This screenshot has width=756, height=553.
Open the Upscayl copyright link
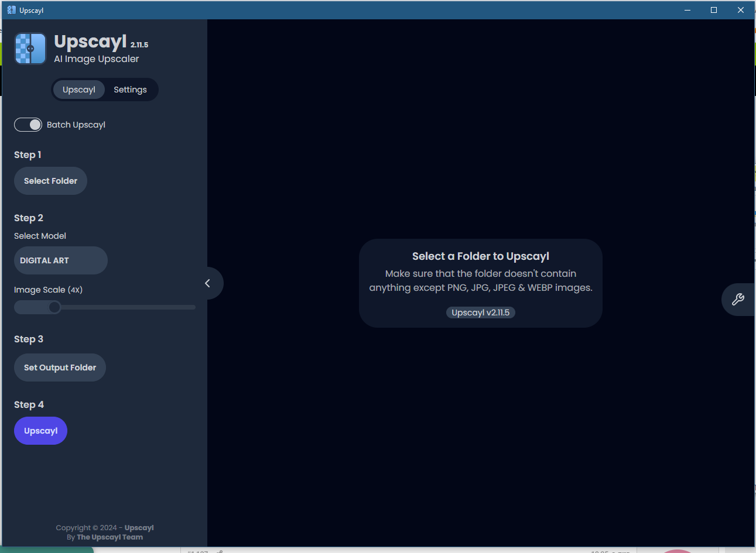coord(139,528)
